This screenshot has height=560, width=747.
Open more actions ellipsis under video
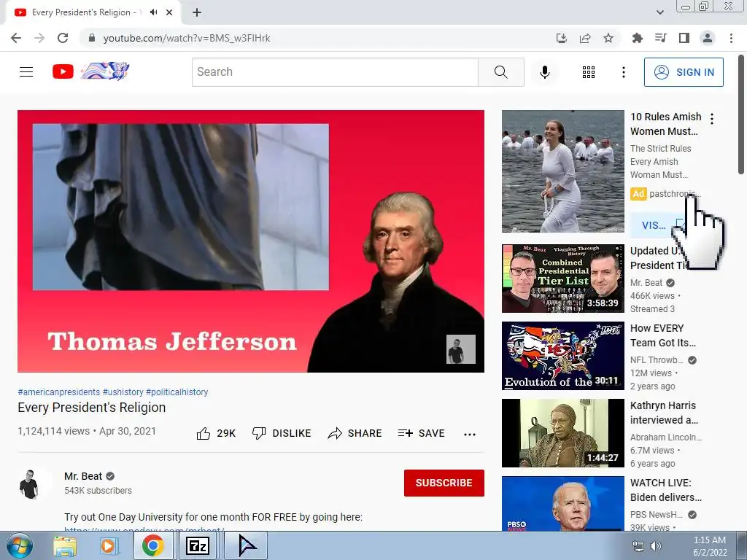(x=470, y=434)
